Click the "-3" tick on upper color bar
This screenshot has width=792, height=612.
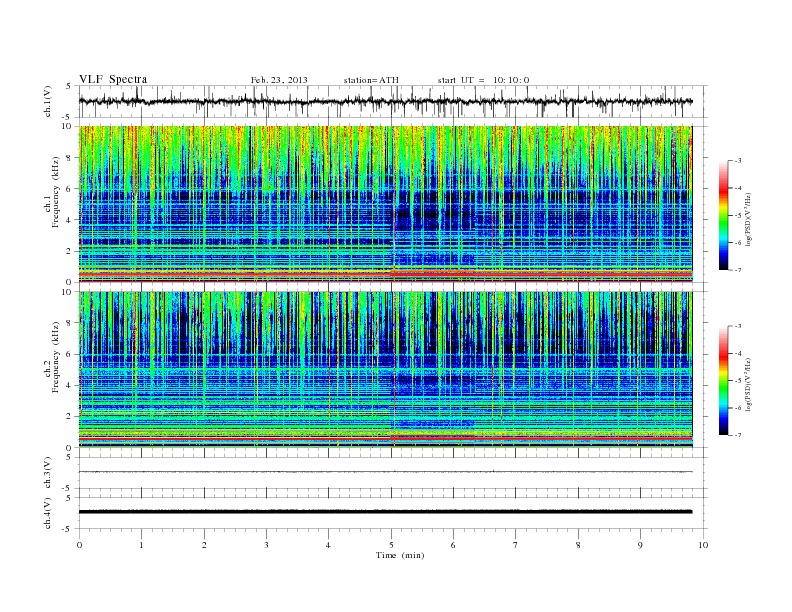click(737, 161)
